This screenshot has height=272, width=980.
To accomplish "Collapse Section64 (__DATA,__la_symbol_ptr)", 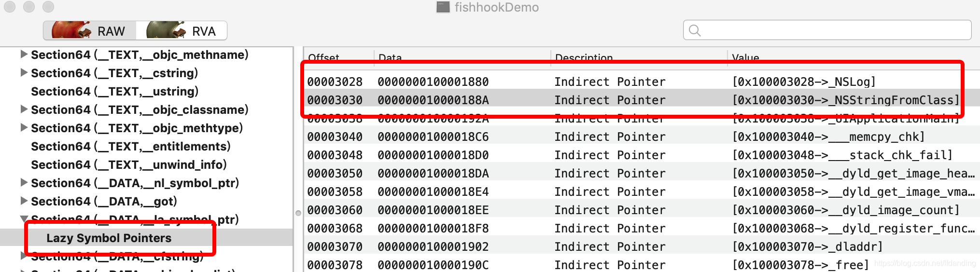I will coord(23,219).
